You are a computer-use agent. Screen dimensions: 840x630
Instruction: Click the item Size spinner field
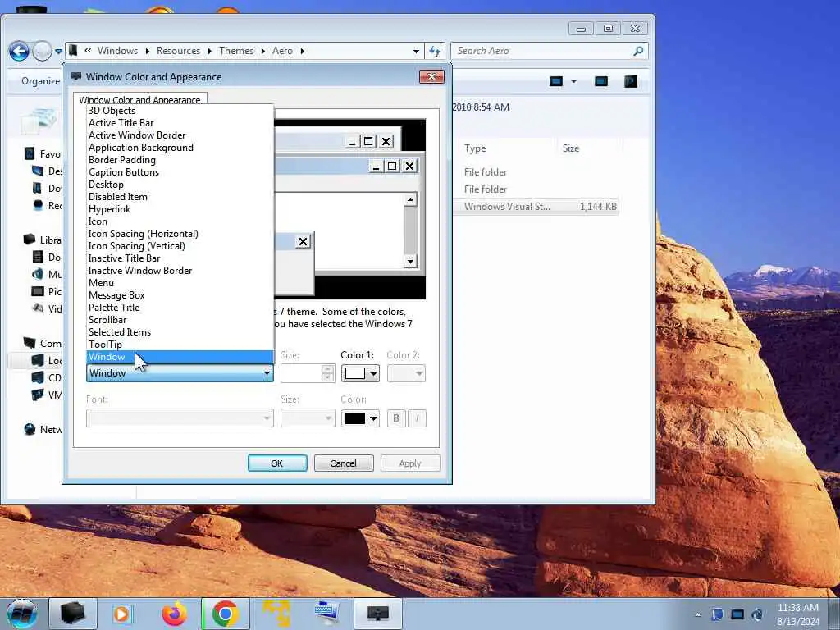(308, 373)
